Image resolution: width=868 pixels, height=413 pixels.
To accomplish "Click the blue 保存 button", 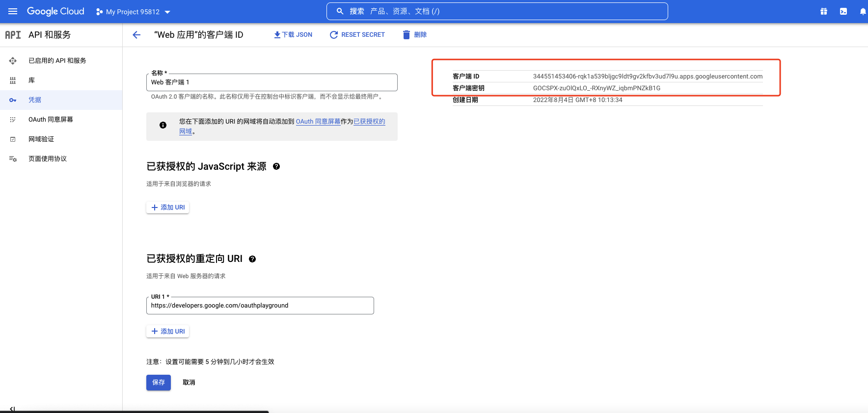I will [x=158, y=383].
